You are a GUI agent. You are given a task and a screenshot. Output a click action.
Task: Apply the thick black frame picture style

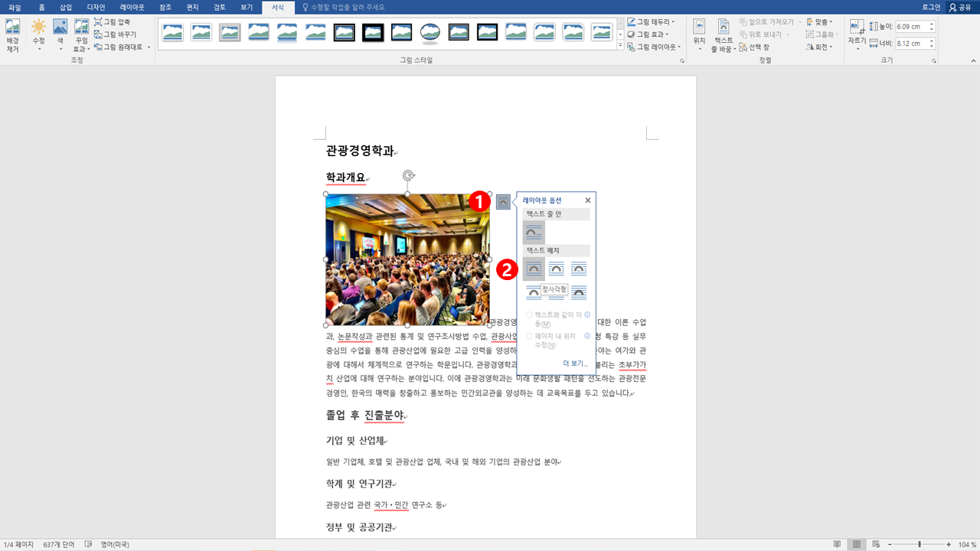373,32
